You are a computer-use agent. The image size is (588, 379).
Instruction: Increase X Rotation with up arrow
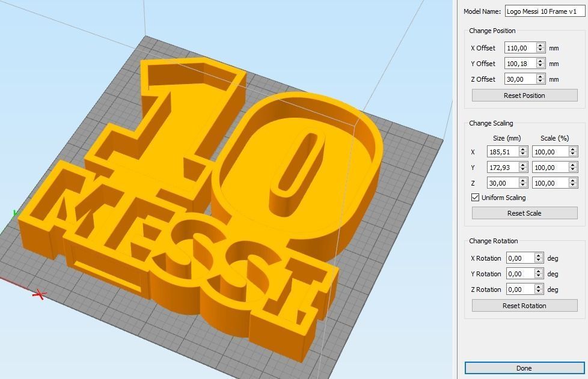click(x=539, y=255)
